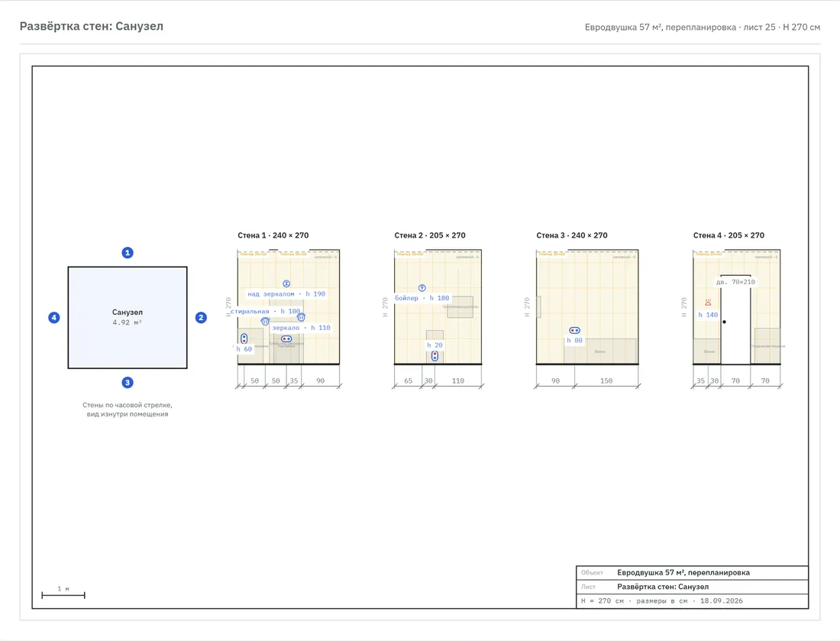The height and width of the screenshot is (641, 840).
Task: Click the dimension value 110 under wall 2
Action: [458, 380]
